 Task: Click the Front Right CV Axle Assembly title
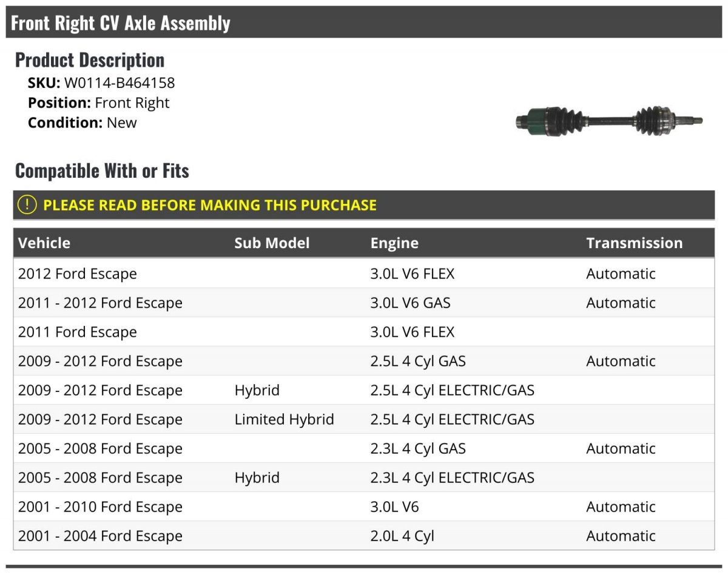pos(121,23)
